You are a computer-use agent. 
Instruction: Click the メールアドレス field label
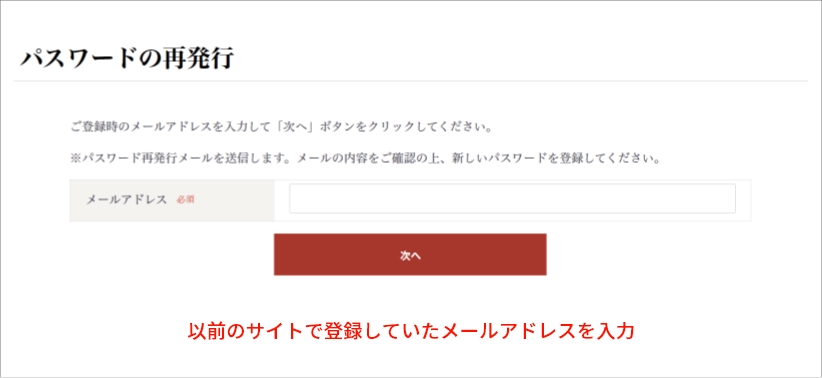pyautogui.click(x=126, y=200)
